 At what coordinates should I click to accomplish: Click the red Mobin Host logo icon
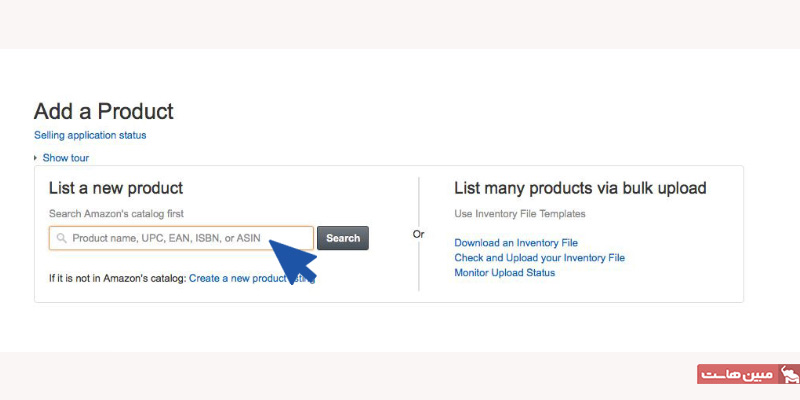(789, 375)
